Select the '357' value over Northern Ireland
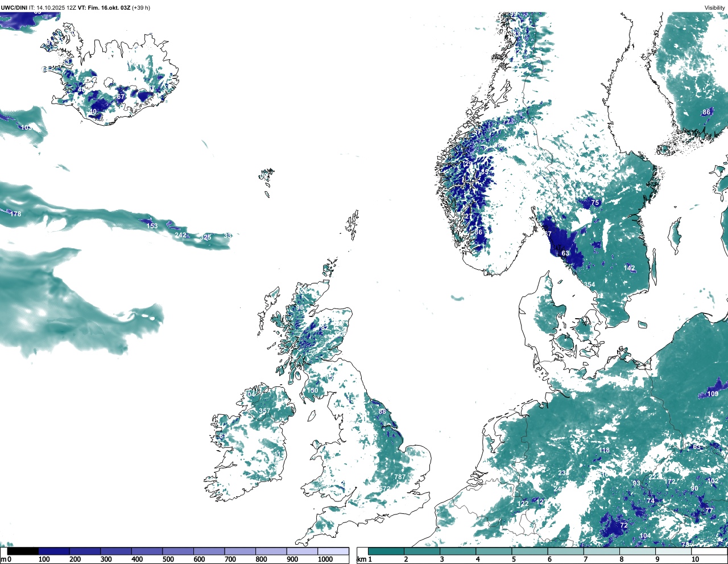This screenshot has height=564, width=728. (x=264, y=411)
